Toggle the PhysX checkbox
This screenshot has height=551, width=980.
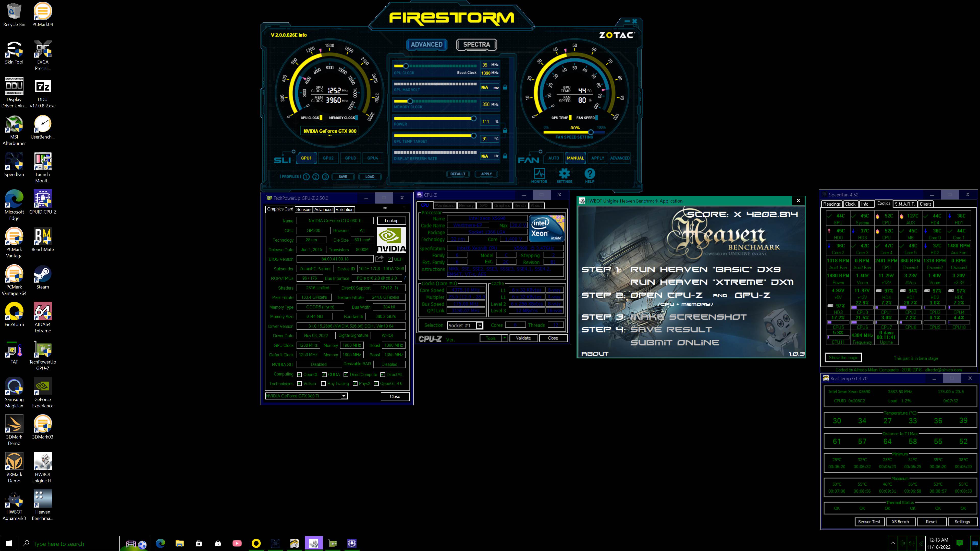[x=355, y=383]
